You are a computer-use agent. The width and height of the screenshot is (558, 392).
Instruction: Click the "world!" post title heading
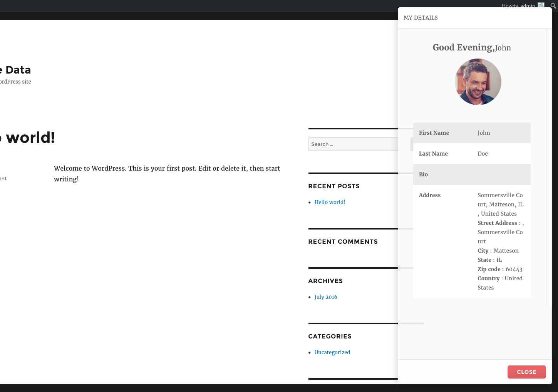tap(30, 137)
